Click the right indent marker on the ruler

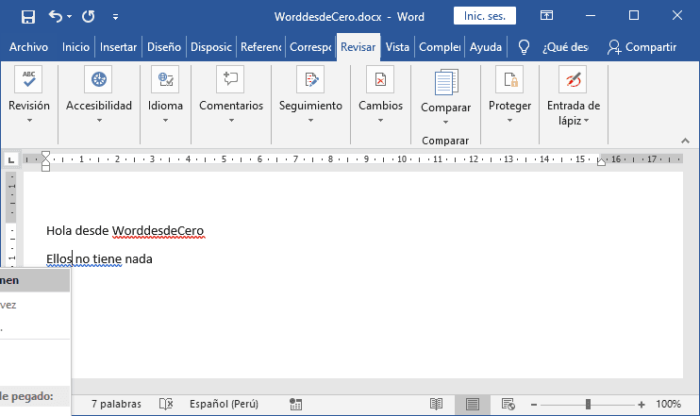[601, 161]
